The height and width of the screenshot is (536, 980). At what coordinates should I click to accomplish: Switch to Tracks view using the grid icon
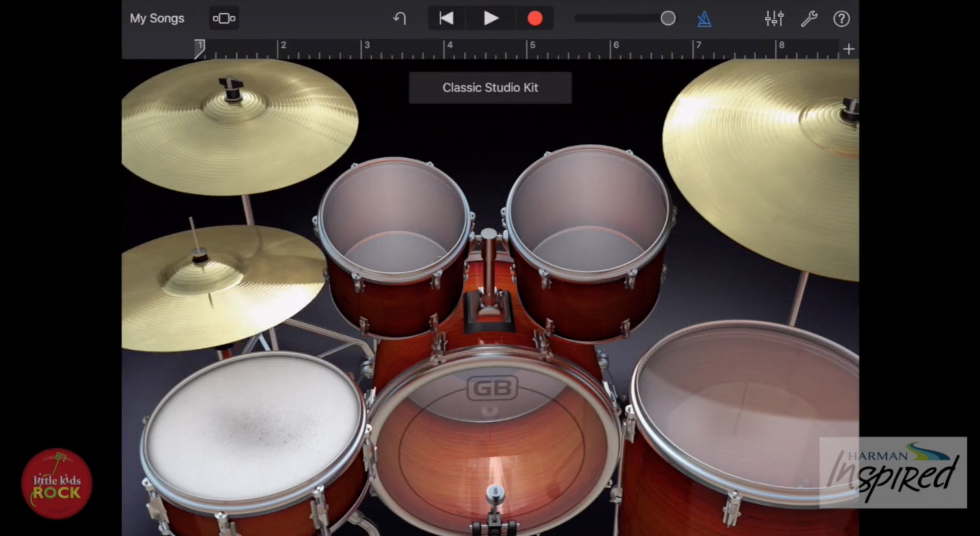(223, 18)
